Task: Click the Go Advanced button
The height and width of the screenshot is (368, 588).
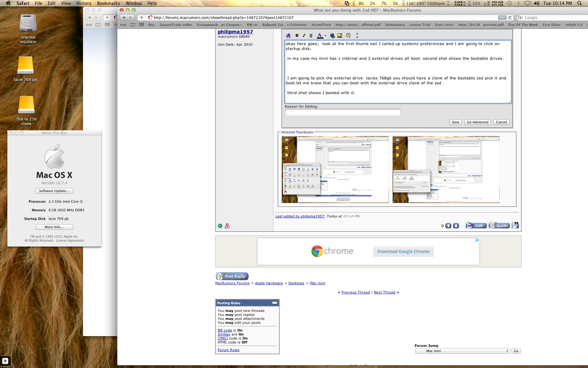Action: [477, 122]
